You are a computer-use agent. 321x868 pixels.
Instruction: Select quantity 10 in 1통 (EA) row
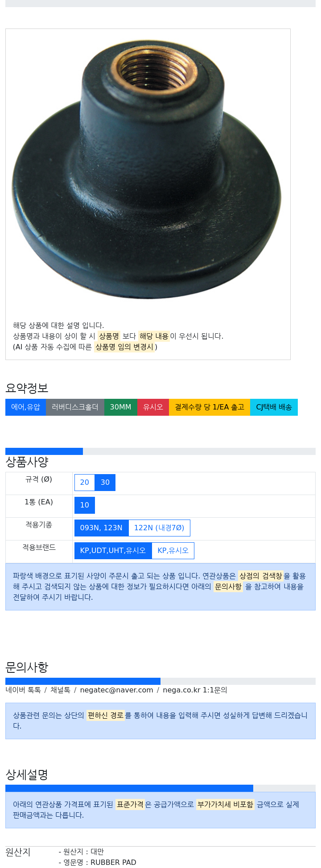(84, 505)
